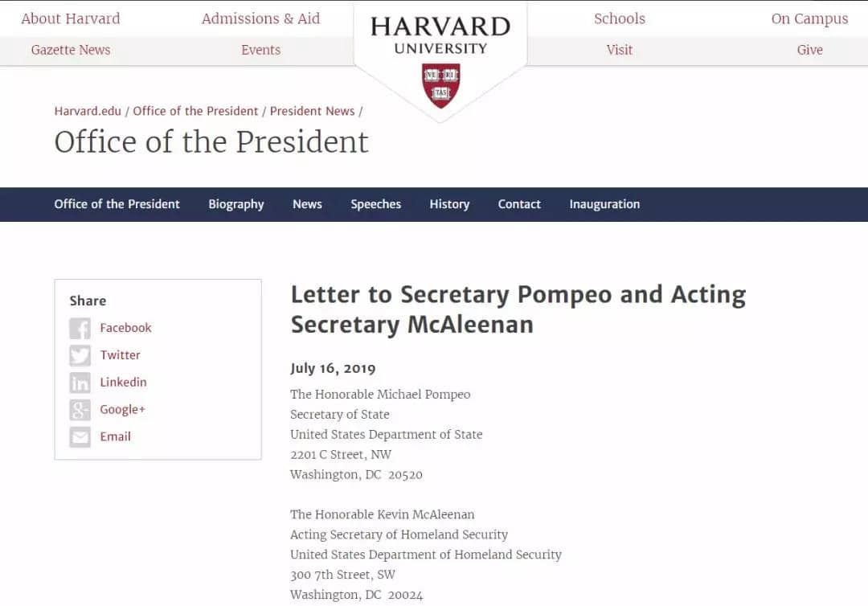
Task: Click the Harvard crest shield logo
Action: 440,85
